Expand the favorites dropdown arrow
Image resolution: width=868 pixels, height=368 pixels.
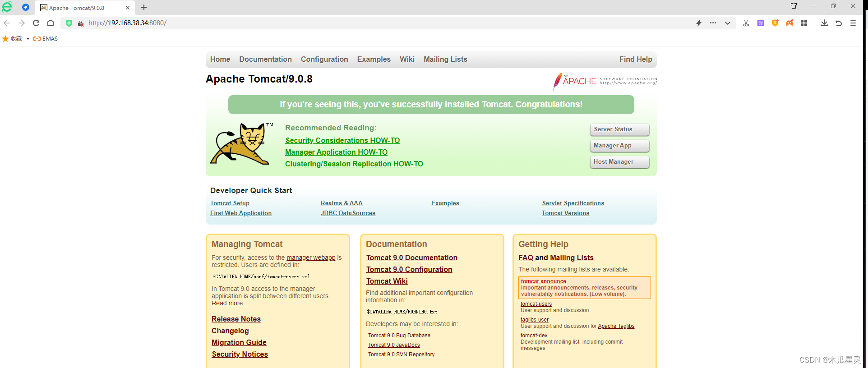[x=28, y=39]
